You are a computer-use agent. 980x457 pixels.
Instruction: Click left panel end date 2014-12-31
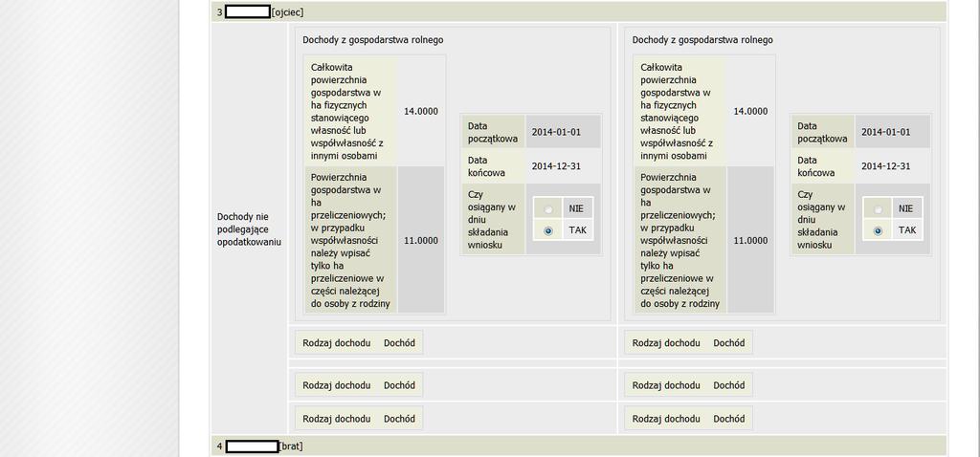pos(556,166)
